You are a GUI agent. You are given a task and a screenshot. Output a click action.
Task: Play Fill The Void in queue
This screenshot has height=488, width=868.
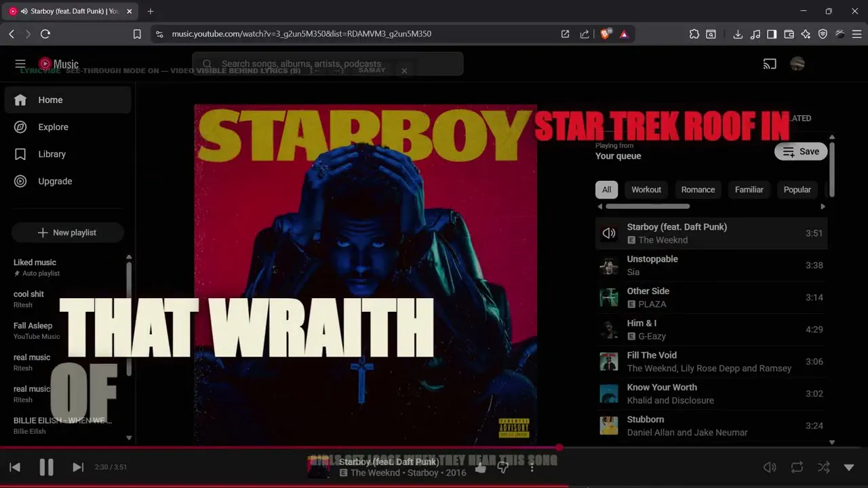711,361
